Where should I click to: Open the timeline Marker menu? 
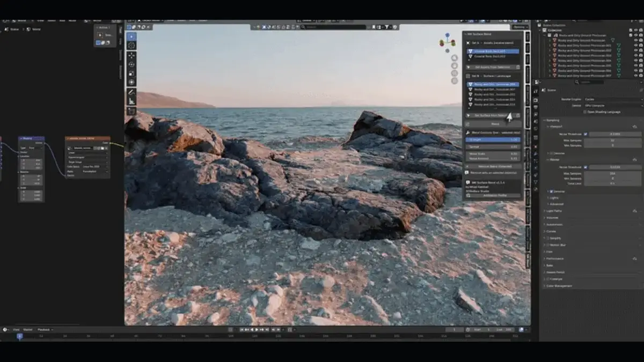[27, 329]
